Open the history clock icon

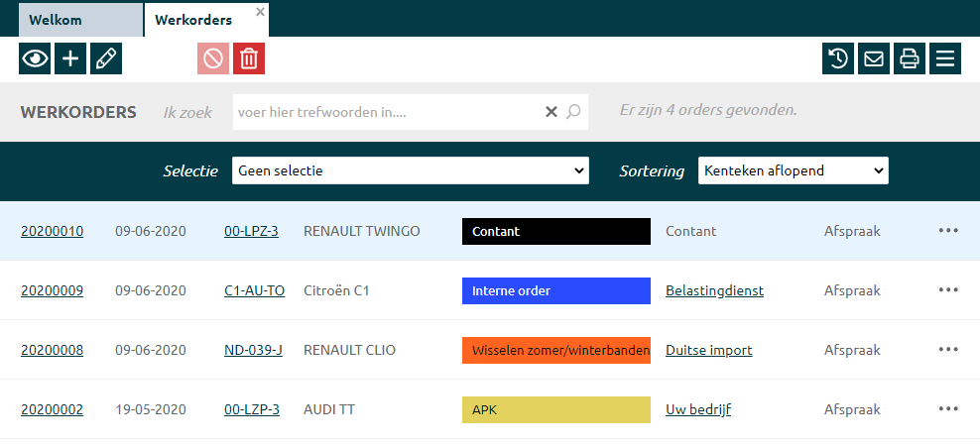[x=838, y=58]
